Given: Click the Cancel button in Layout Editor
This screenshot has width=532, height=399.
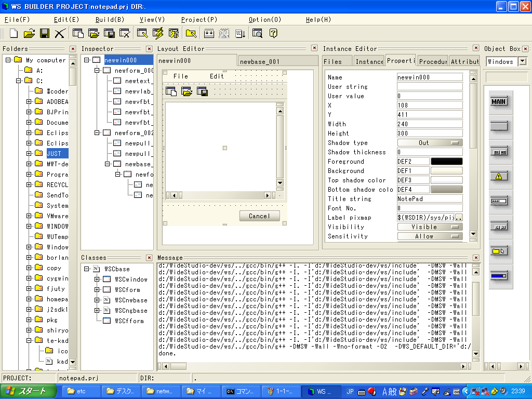Looking at the screenshot, I should click(x=259, y=216).
